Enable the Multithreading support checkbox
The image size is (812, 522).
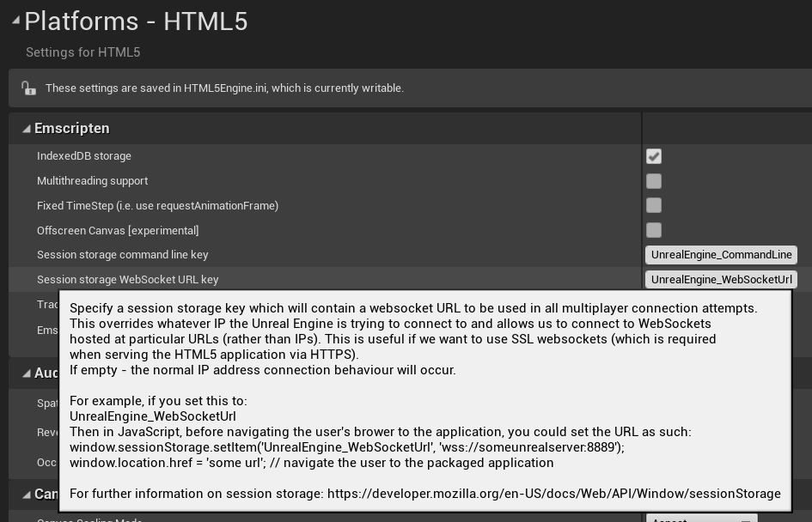pos(654,181)
